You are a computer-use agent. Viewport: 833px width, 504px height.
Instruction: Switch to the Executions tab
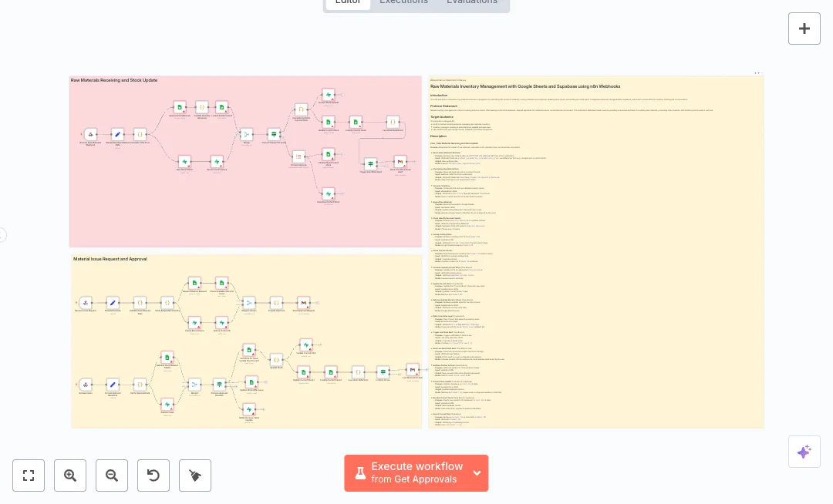point(403,2)
